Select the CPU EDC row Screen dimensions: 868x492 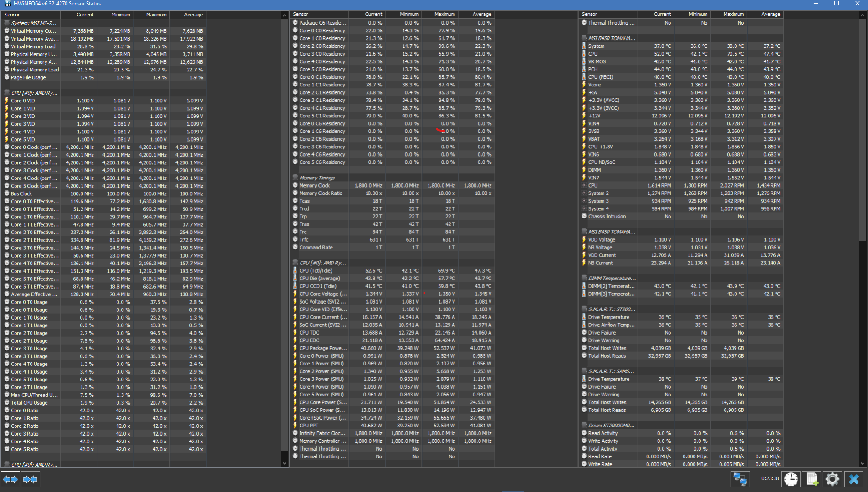(x=393, y=340)
